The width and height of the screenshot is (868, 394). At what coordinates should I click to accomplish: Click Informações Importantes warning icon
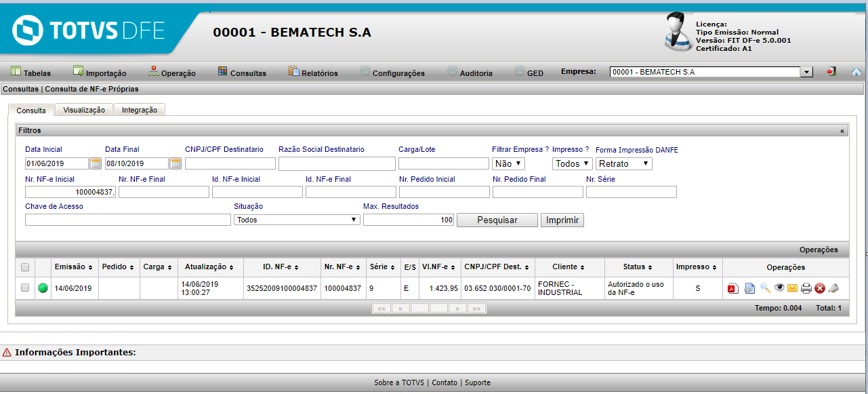point(7,353)
